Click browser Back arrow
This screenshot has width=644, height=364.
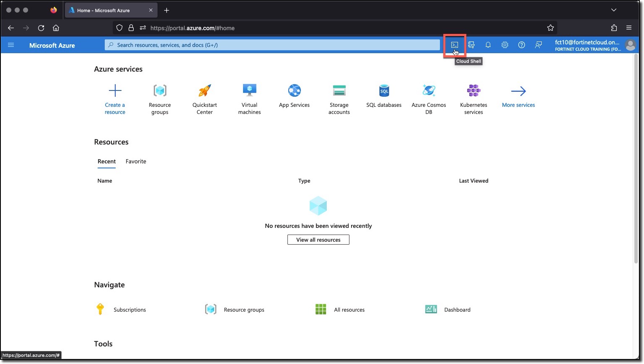(x=11, y=28)
